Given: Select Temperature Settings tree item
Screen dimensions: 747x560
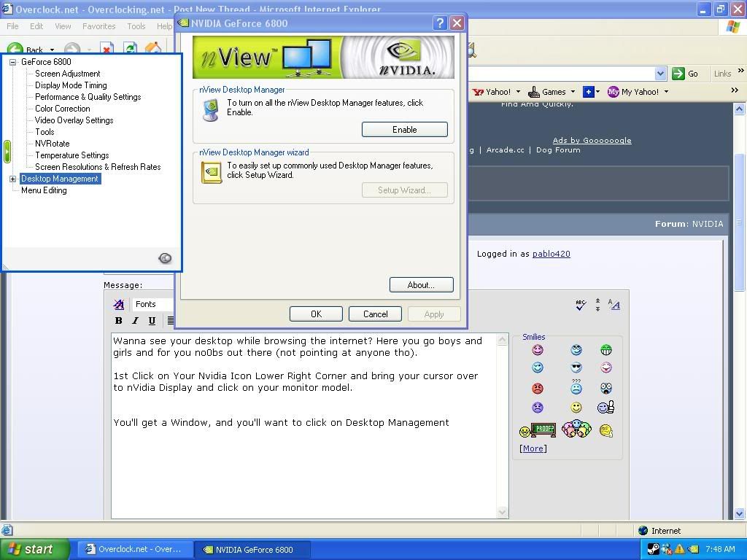Looking at the screenshot, I should click(72, 155).
